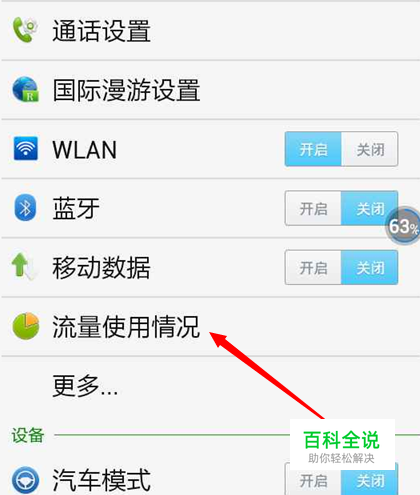Turn Bluetooth on with 开启

313,208
